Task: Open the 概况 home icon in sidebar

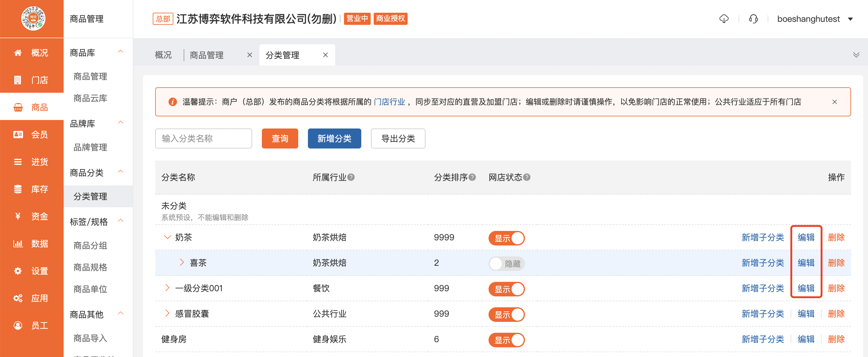Action: (18, 53)
